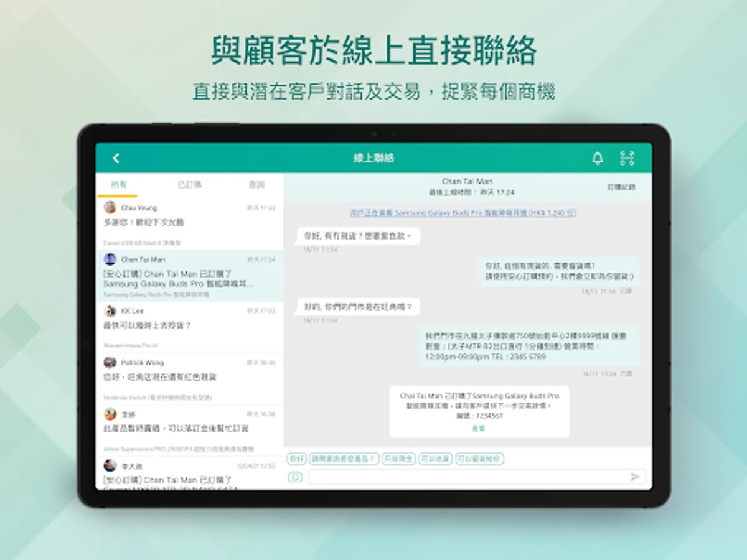Go back using the header arrow
747x560 pixels.
pyautogui.click(x=116, y=159)
